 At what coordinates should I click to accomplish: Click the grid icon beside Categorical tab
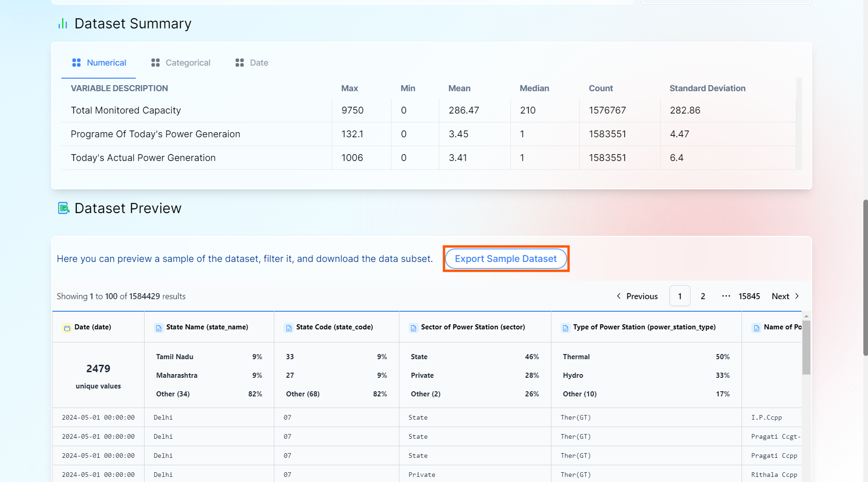click(155, 63)
